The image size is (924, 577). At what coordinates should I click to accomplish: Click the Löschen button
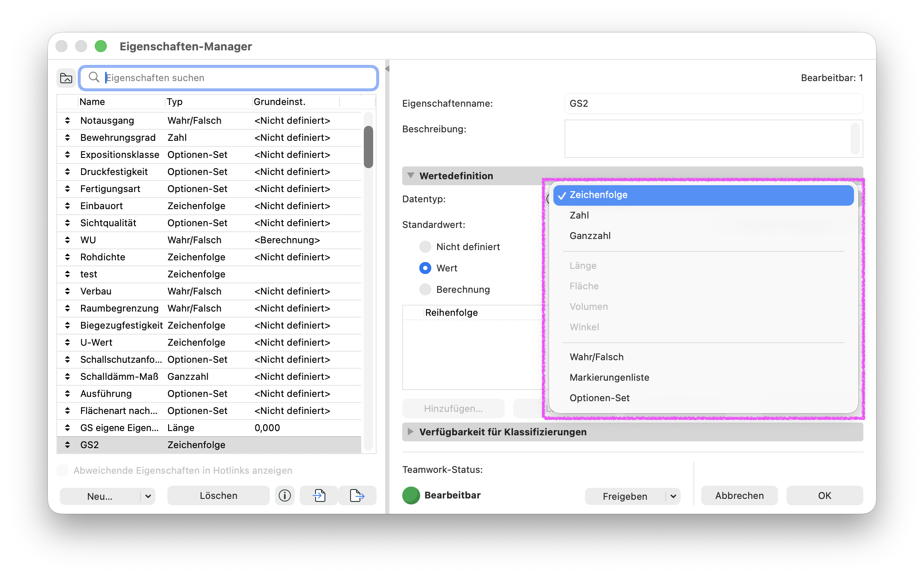click(219, 495)
